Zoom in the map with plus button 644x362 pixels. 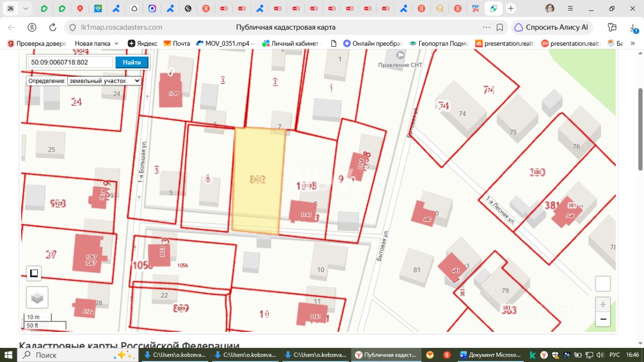click(603, 304)
